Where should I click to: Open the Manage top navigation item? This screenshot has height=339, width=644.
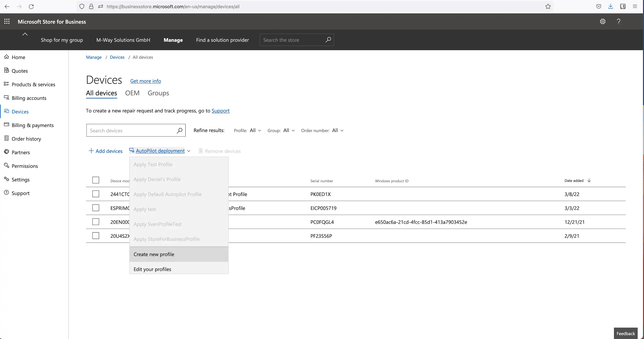[173, 40]
